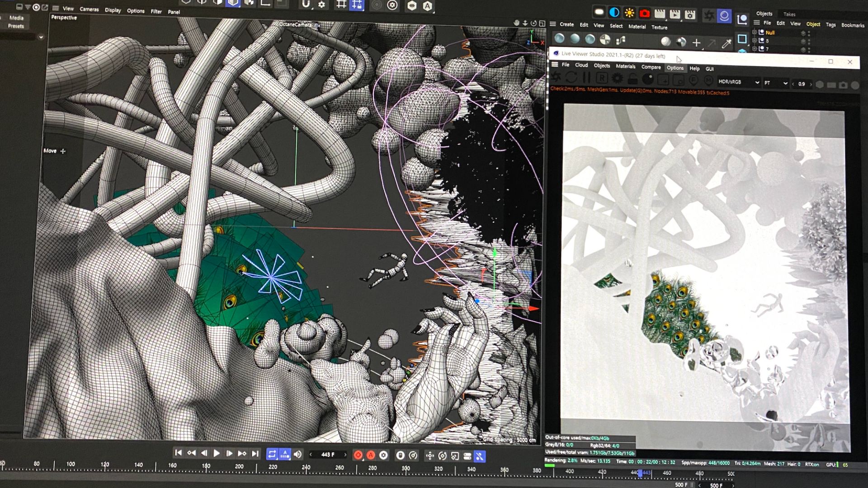
Task: Click the snap magnet icon
Action: [306, 5]
